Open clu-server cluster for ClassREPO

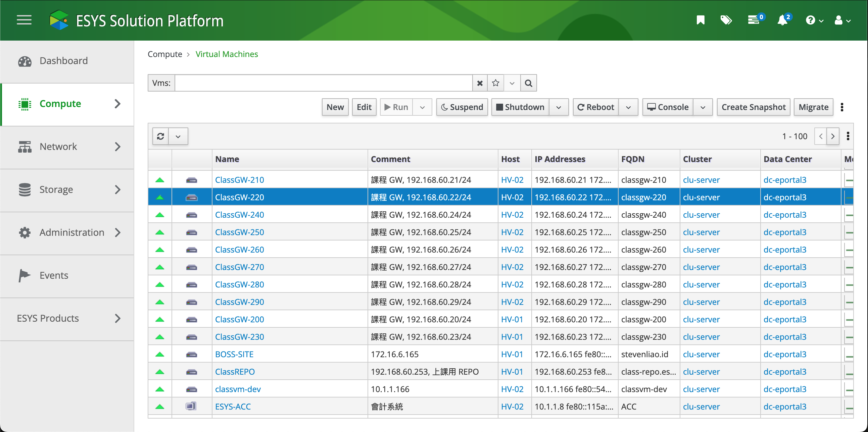[701, 372]
